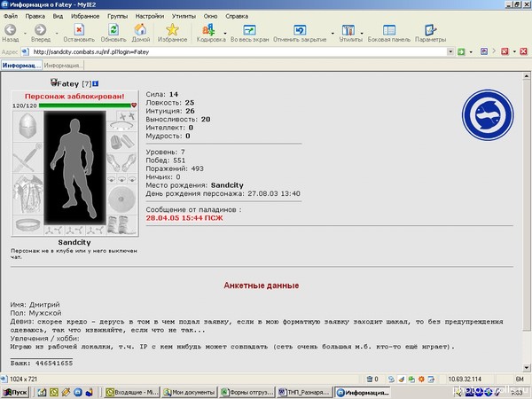The width and height of the screenshot is (532, 399).
Task: Expand the Кодировка dropdown arrow
Action: click(225, 34)
